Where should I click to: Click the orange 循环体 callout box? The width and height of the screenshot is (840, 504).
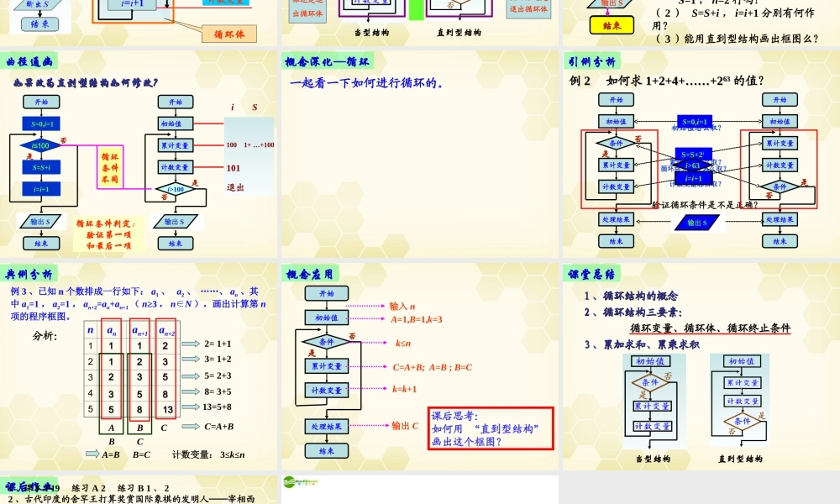pos(229,34)
